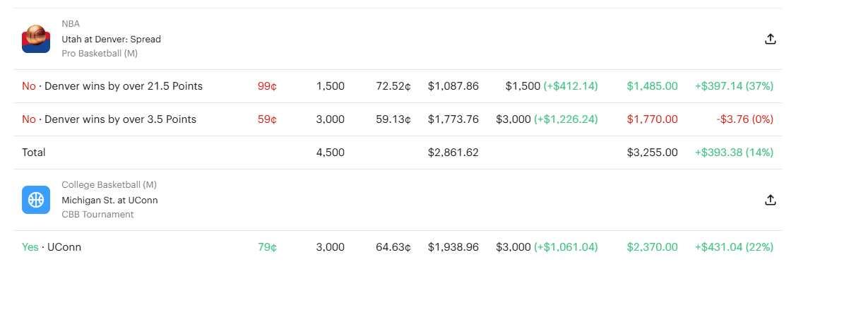Viewport: 868px width, 334px height.
Task: Click the blue College Basketball icon
Action: tap(36, 200)
